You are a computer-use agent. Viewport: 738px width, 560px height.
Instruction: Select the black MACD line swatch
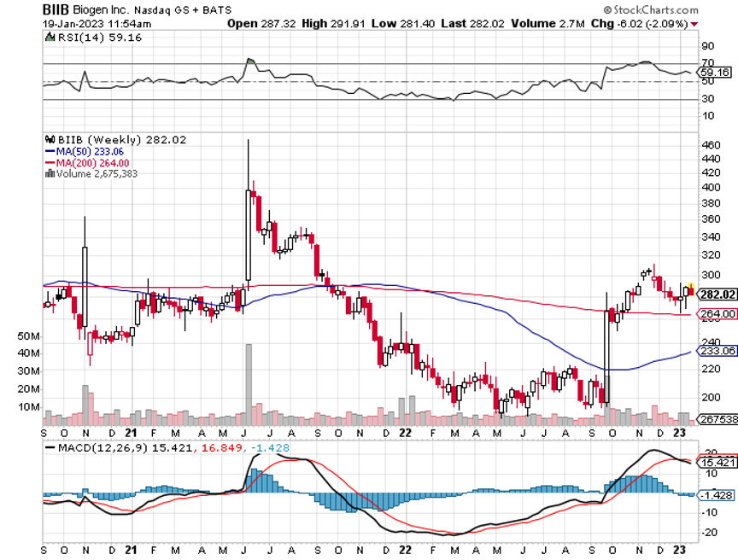tap(50, 447)
